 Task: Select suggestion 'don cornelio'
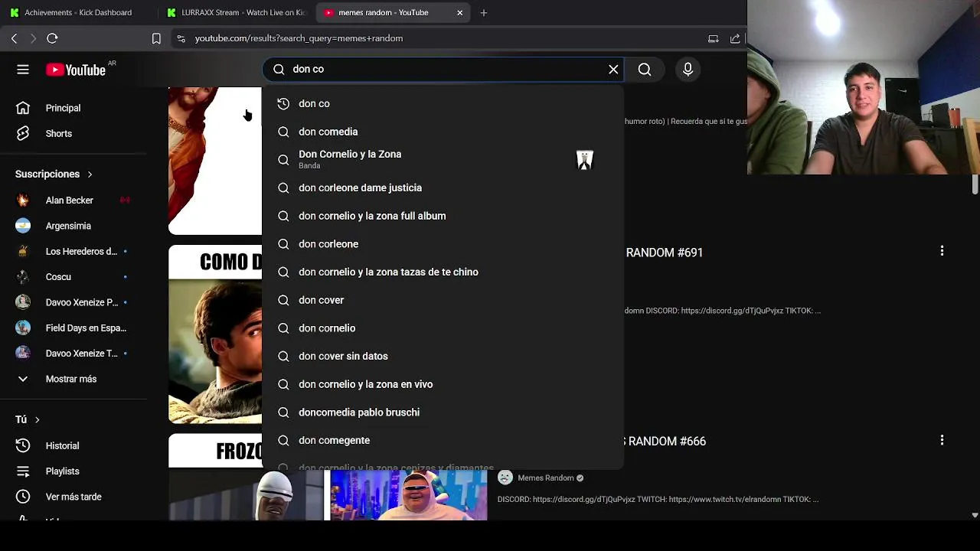click(x=443, y=328)
